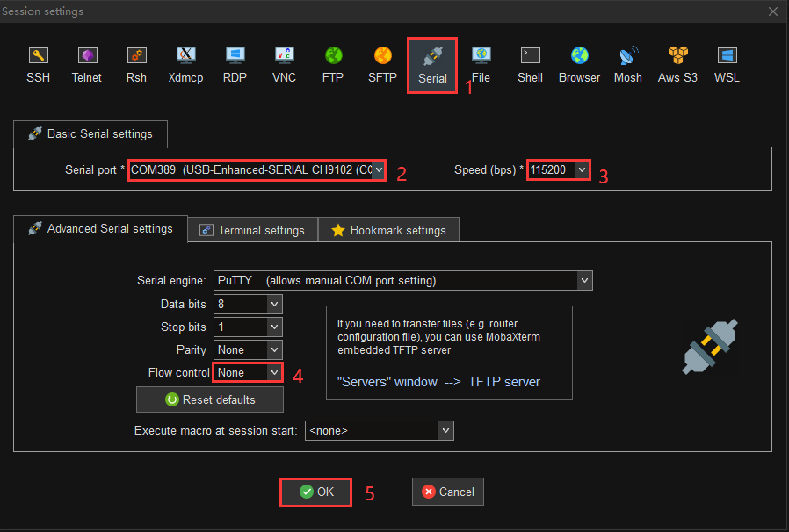Select the VNC session icon
Screen dimensions: 789x532
(x=284, y=64)
